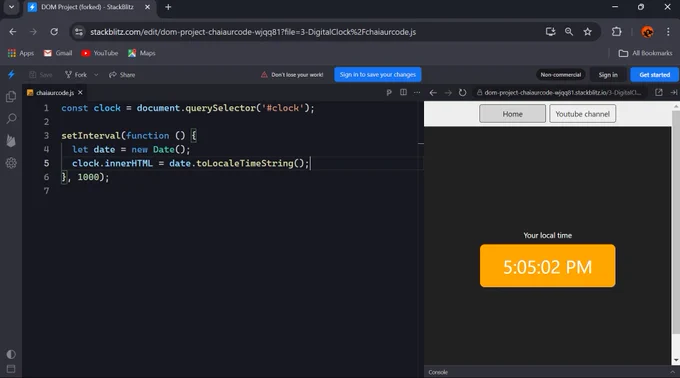Click the browser back arrow

(13, 32)
